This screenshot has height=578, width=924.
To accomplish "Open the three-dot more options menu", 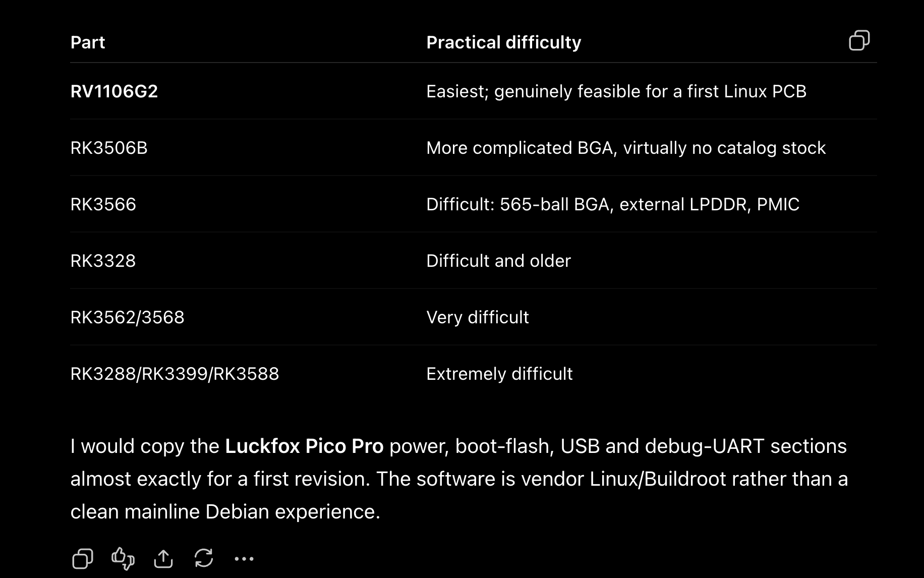I will [x=244, y=559].
